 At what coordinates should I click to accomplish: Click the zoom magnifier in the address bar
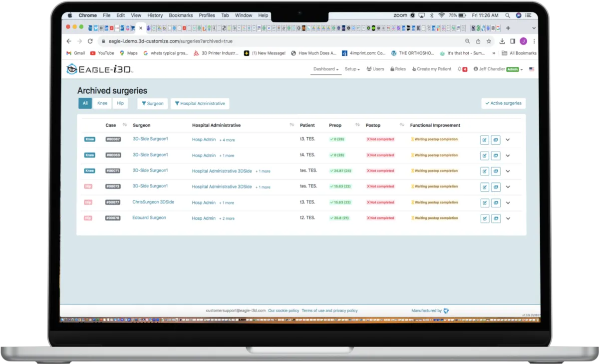(468, 41)
